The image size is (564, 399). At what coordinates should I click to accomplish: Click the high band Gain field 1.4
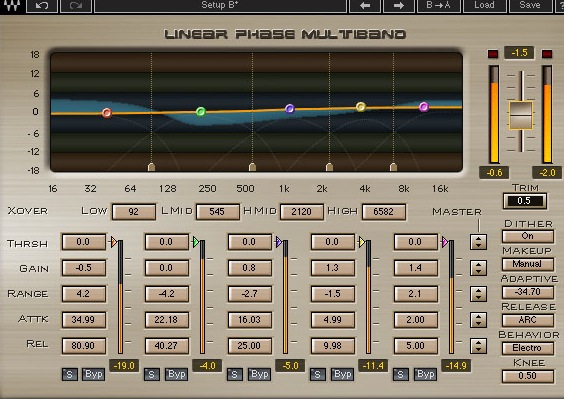tap(416, 268)
